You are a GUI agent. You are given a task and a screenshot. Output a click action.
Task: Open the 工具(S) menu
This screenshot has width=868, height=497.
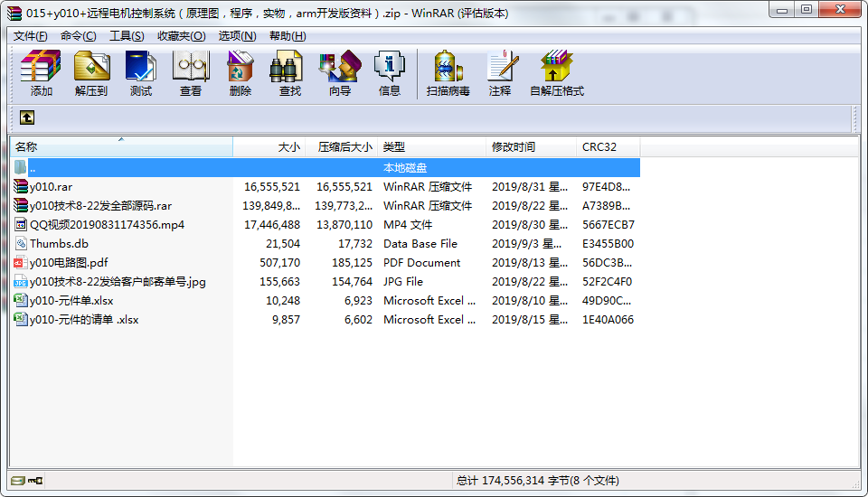(127, 36)
